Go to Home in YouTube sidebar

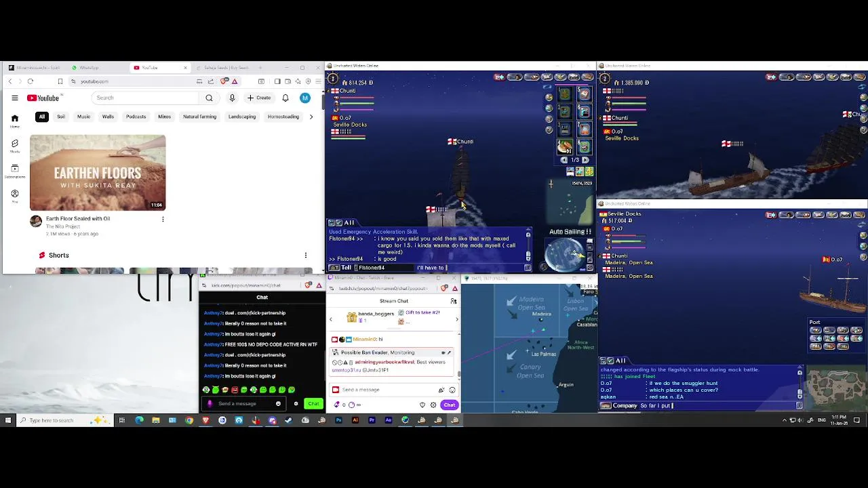tap(14, 120)
